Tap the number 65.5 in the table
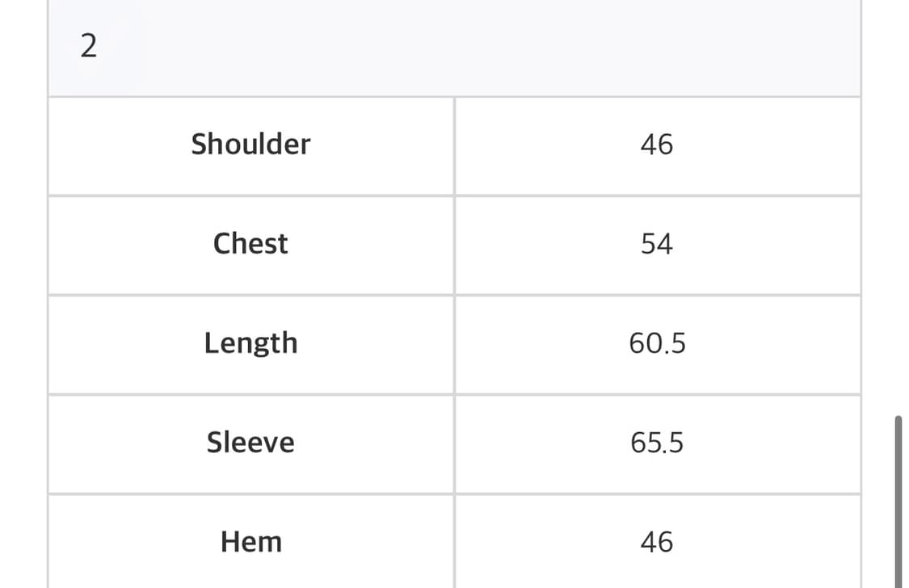Image resolution: width=909 pixels, height=588 pixels. coord(657,443)
